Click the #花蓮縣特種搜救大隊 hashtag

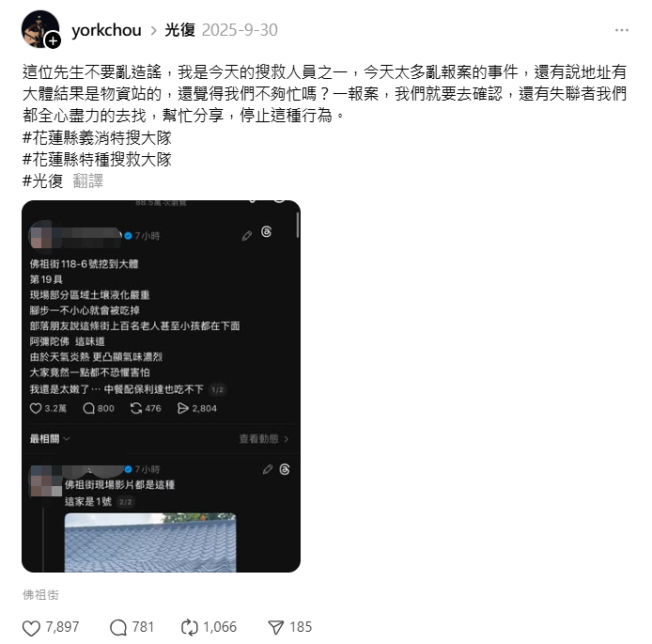97,159
